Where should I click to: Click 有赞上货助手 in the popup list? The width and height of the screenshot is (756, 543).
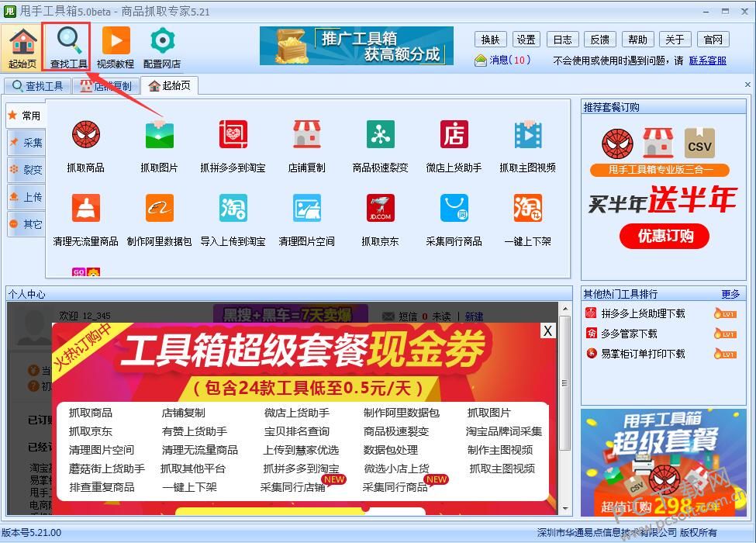(195, 431)
